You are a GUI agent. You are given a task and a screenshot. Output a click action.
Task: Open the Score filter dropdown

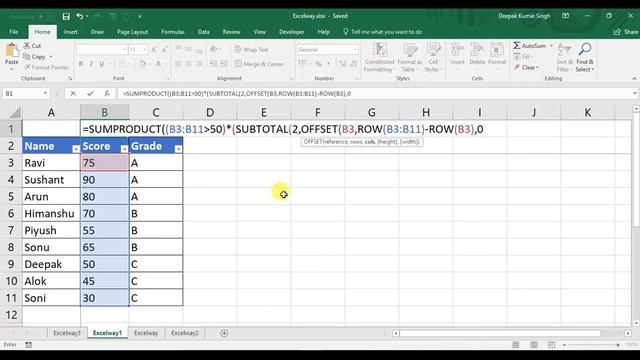[124, 149]
